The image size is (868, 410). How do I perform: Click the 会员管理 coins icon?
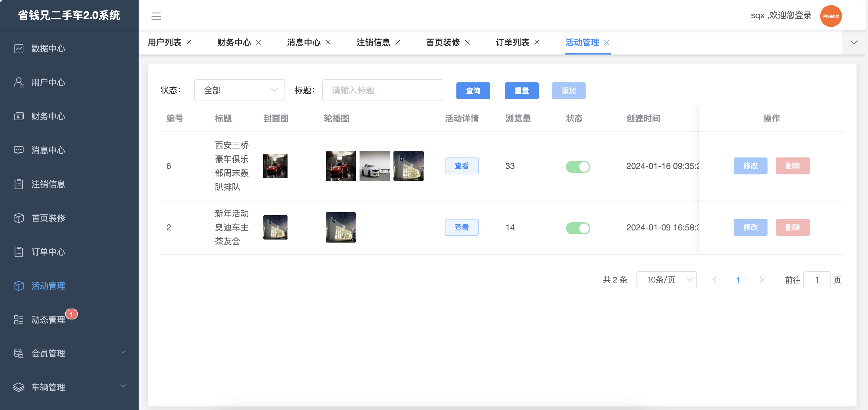[x=19, y=353]
